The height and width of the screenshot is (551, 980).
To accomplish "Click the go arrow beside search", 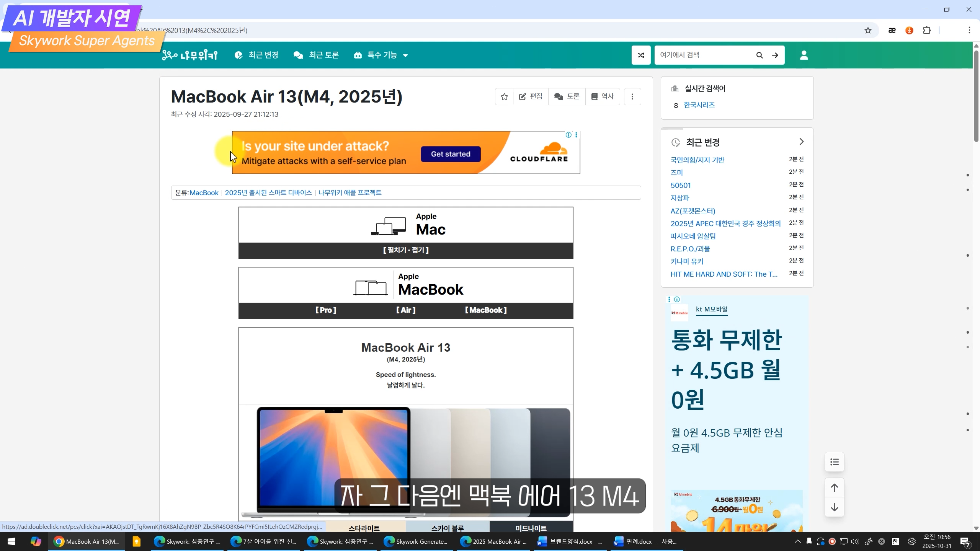I will 775,55.
